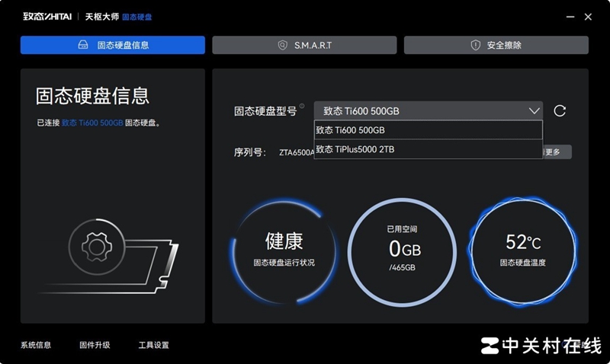Click the 固态硬盘温度 label

pyautogui.click(x=522, y=263)
